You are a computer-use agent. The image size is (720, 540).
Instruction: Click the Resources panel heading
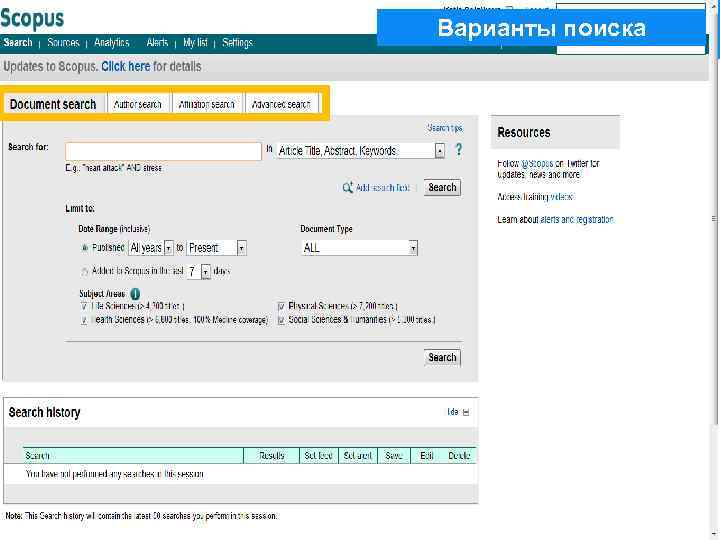tap(523, 132)
